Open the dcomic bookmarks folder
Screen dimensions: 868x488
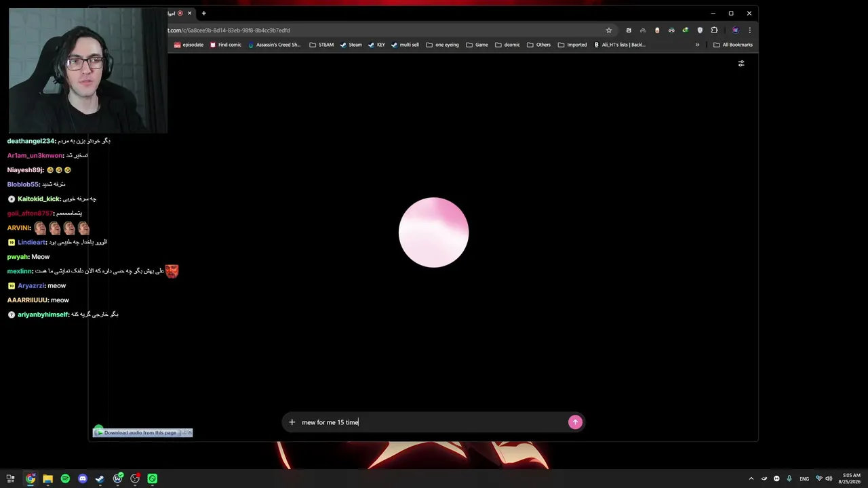[x=507, y=45]
